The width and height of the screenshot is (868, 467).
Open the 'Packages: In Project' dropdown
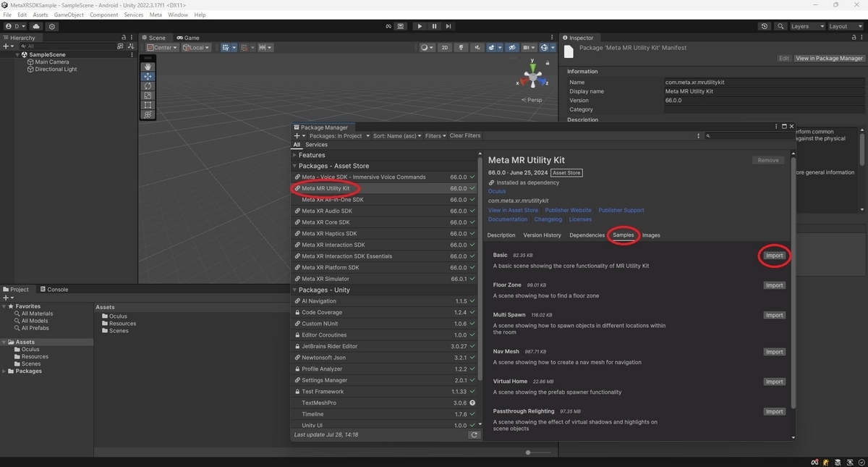click(x=339, y=136)
